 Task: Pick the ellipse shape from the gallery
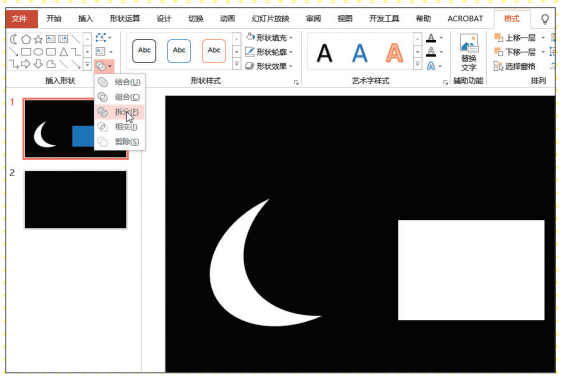point(38,52)
